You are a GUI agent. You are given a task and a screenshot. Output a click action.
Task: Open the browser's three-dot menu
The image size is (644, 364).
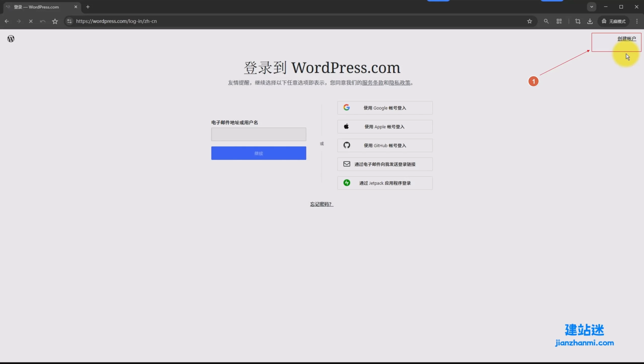tap(637, 21)
